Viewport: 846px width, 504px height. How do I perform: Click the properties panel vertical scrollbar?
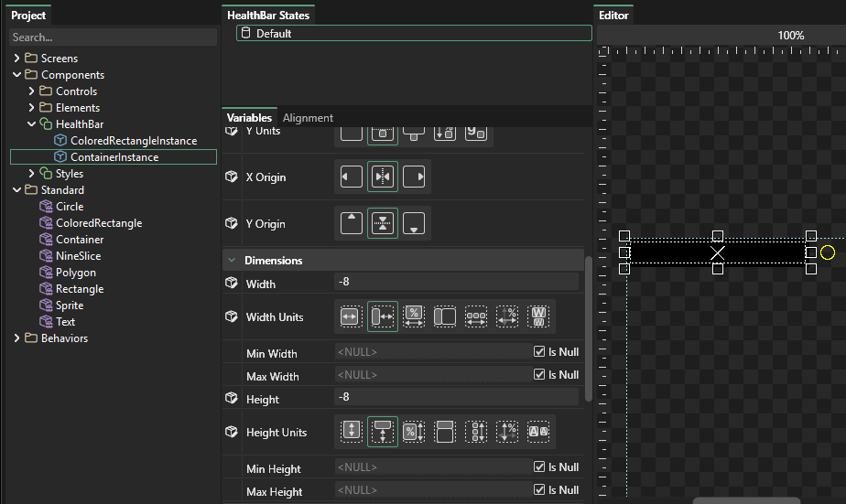point(588,329)
